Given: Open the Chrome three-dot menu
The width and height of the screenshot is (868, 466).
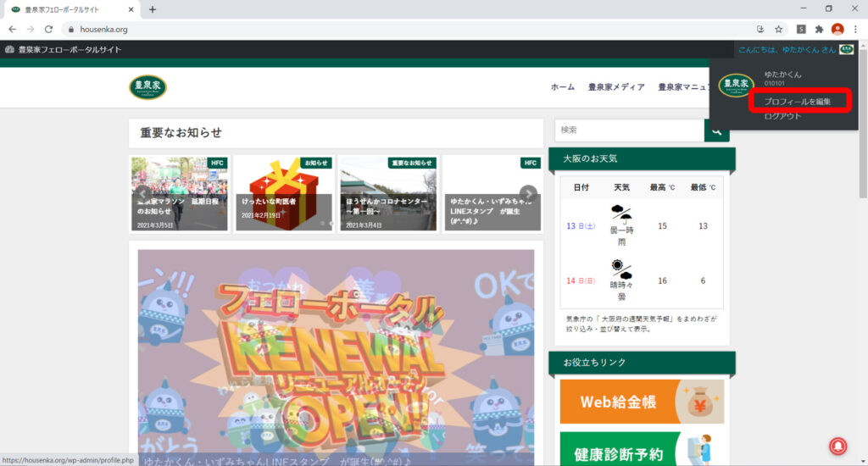Looking at the screenshot, I should (x=855, y=29).
